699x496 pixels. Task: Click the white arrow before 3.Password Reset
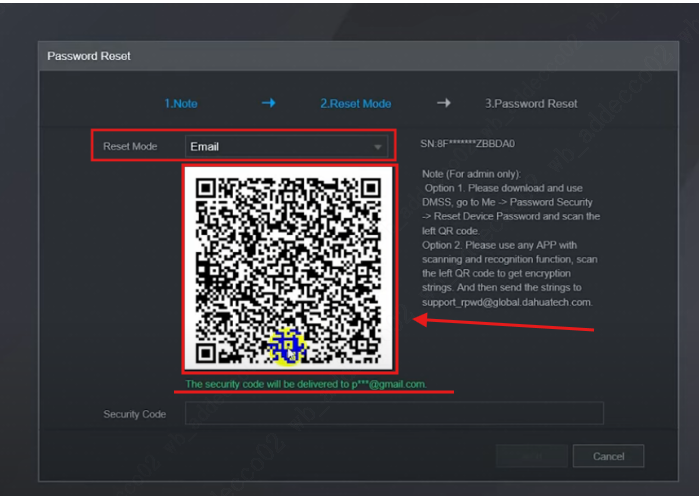(x=444, y=103)
